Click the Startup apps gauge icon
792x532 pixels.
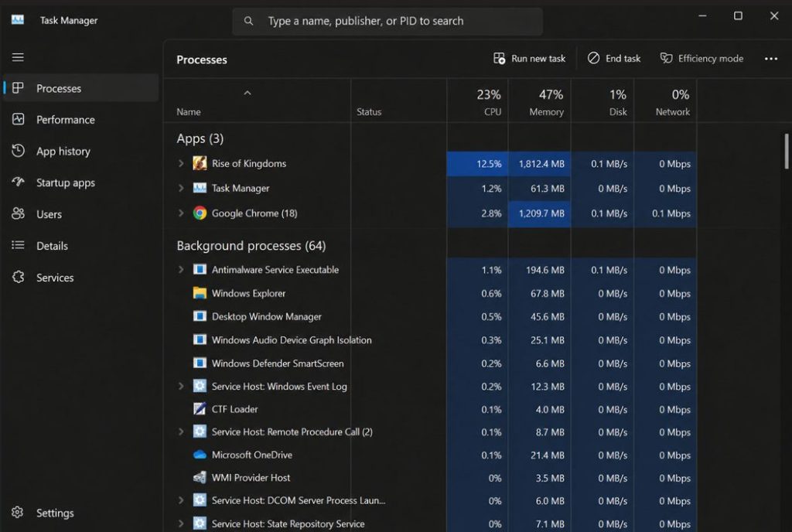point(19,182)
